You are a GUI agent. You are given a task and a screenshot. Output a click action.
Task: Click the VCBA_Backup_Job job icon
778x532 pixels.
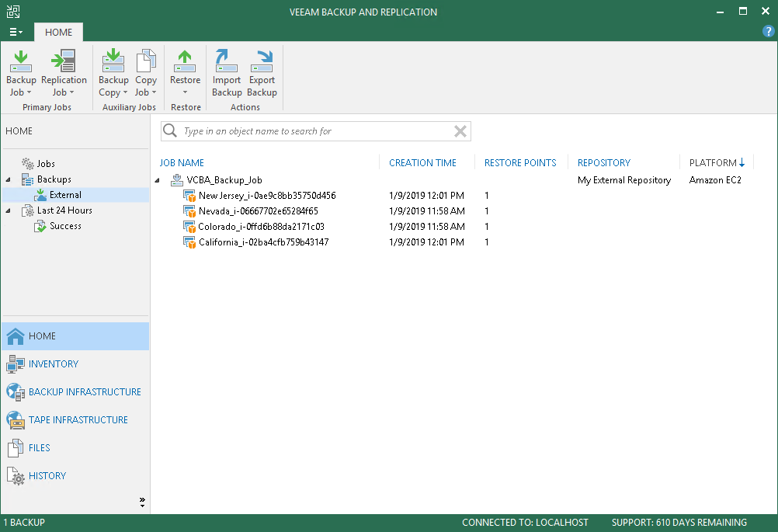tap(176, 180)
